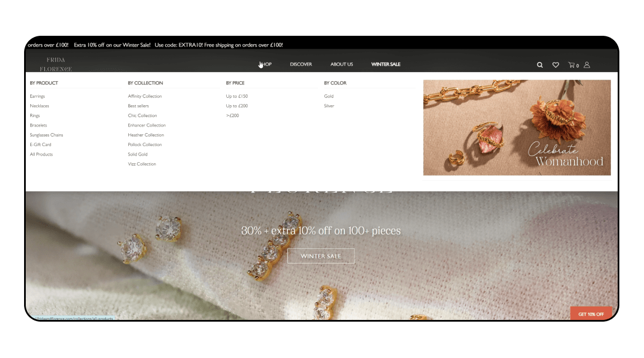The width and height of the screenshot is (644, 358).
Task: Open the Affinity Collection
Action: point(145,96)
